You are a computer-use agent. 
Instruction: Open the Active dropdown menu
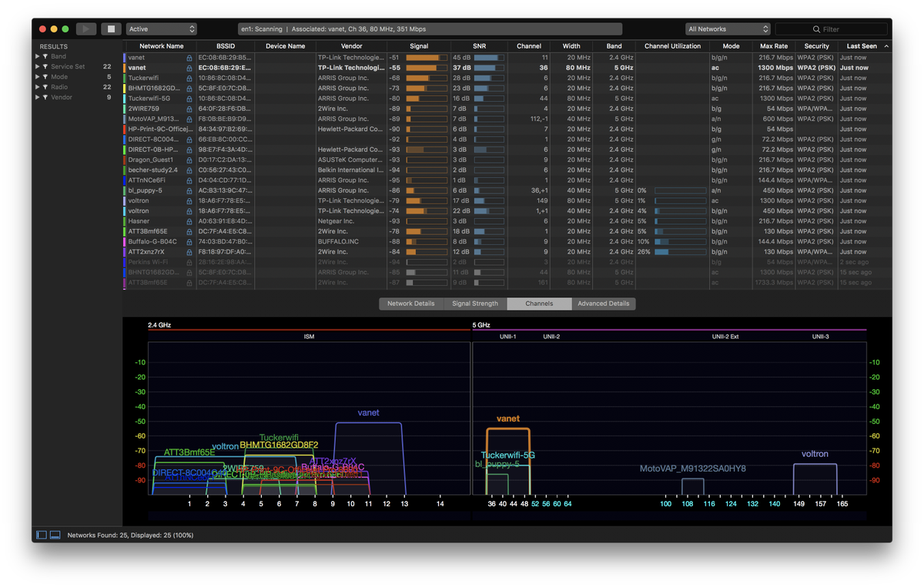coord(162,29)
